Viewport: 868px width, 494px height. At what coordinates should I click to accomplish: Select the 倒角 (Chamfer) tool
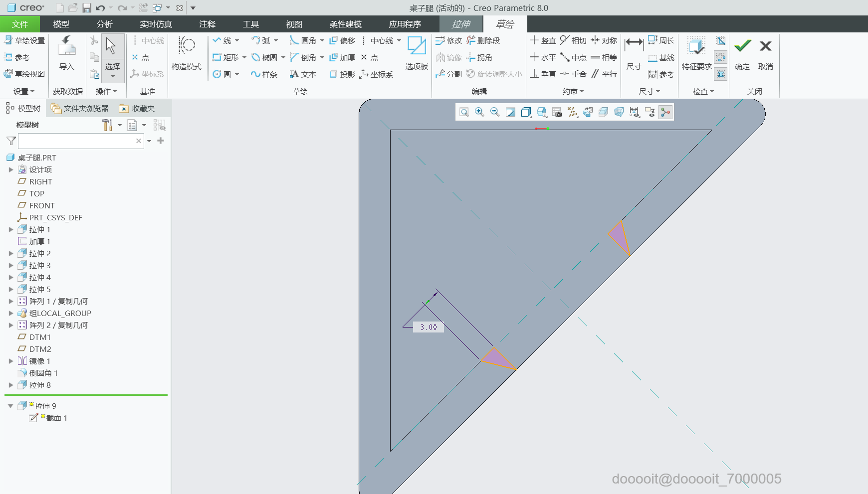click(x=303, y=57)
